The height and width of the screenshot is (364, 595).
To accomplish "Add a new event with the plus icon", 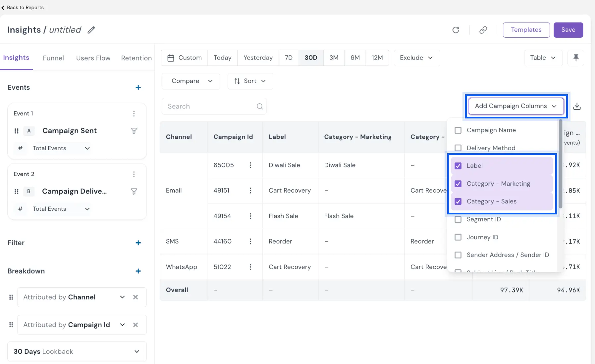I will pos(138,87).
